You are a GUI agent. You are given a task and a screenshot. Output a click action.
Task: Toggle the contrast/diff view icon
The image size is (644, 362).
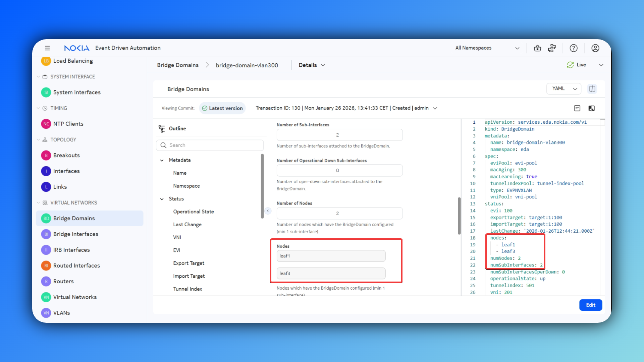(591, 108)
